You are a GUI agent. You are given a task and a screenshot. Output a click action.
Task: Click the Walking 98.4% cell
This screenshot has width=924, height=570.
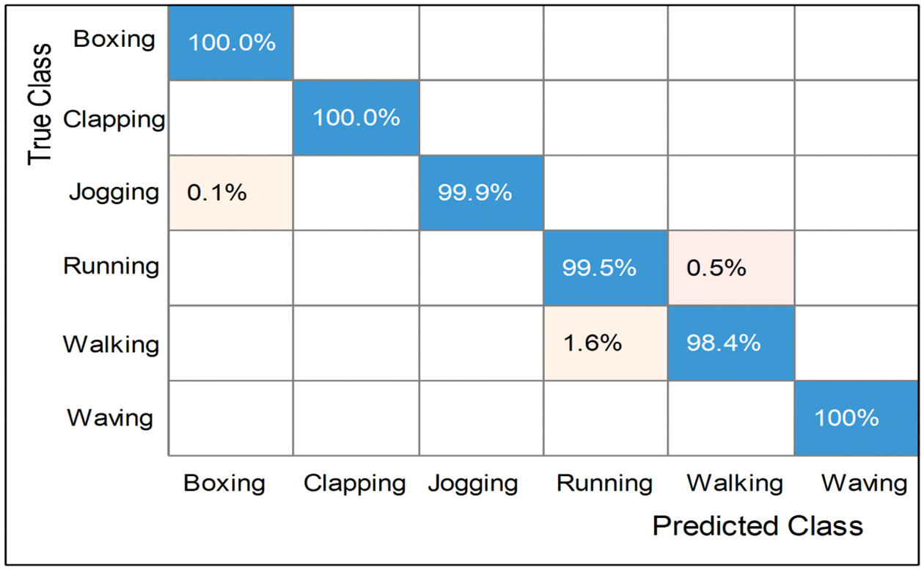pyautogui.click(x=730, y=343)
